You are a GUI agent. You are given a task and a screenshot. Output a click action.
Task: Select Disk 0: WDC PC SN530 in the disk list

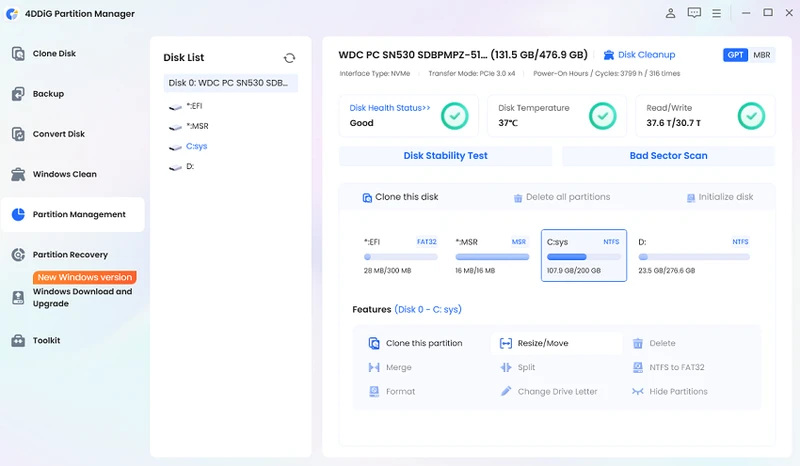click(231, 83)
